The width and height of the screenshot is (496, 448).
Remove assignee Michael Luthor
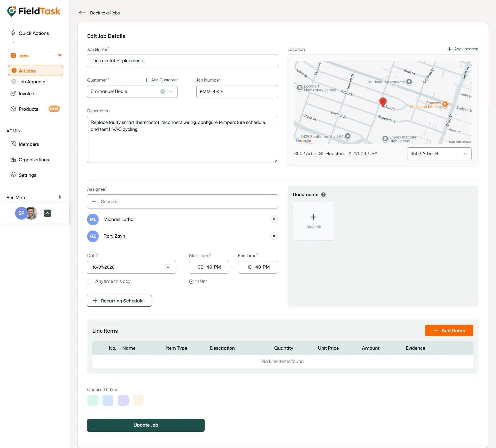pos(274,219)
